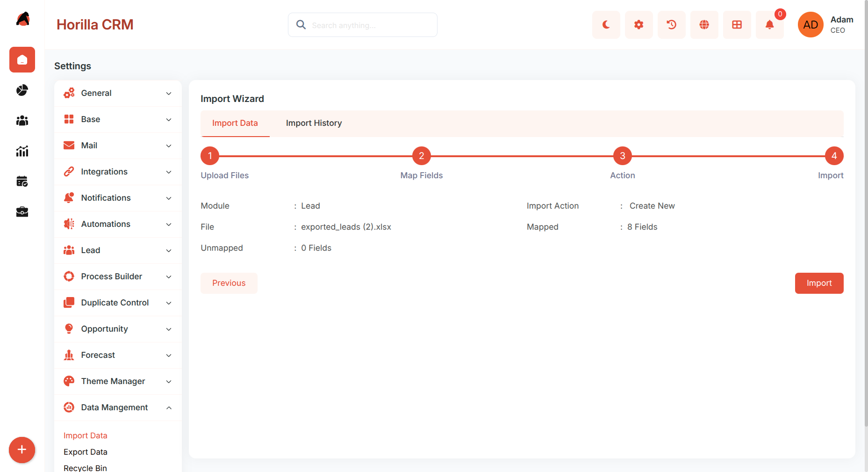Collapse the Data Mangement section
Image resolution: width=868 pixels, height=472 pixels.
coord(118,407)
